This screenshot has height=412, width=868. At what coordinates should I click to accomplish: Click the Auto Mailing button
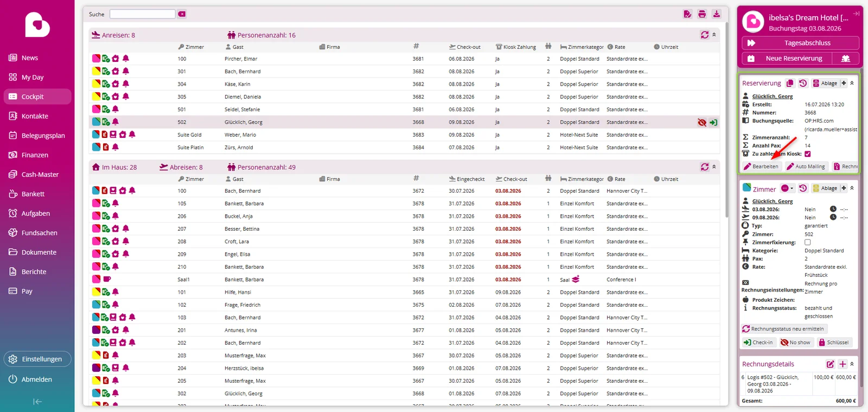tap(806, 167)
